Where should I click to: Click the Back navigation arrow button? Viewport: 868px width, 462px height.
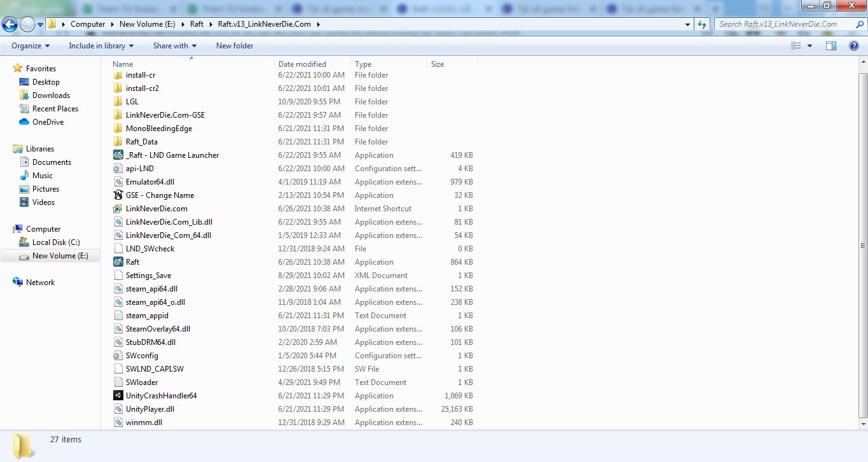point(10,25)
